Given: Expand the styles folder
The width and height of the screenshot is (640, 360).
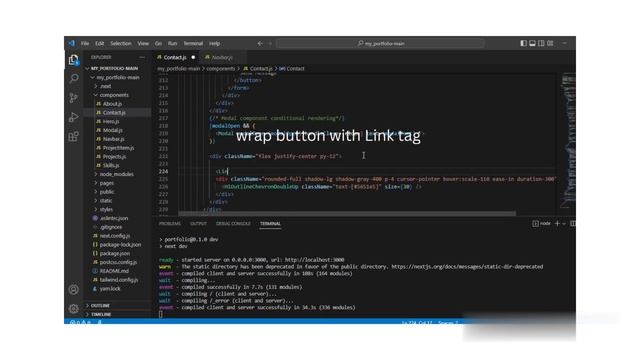Looking at the screenshot, I should (x=106, y=209).
